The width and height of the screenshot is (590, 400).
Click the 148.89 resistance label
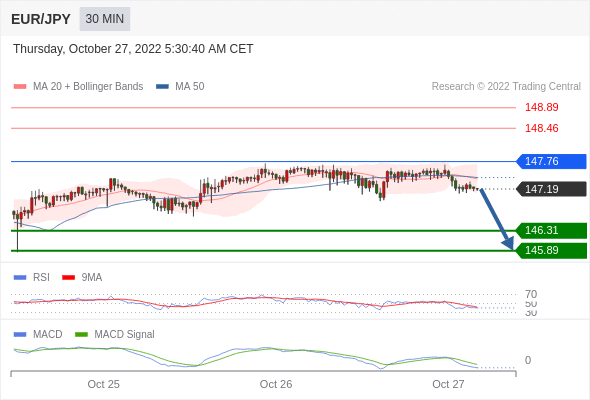point(541,107)
